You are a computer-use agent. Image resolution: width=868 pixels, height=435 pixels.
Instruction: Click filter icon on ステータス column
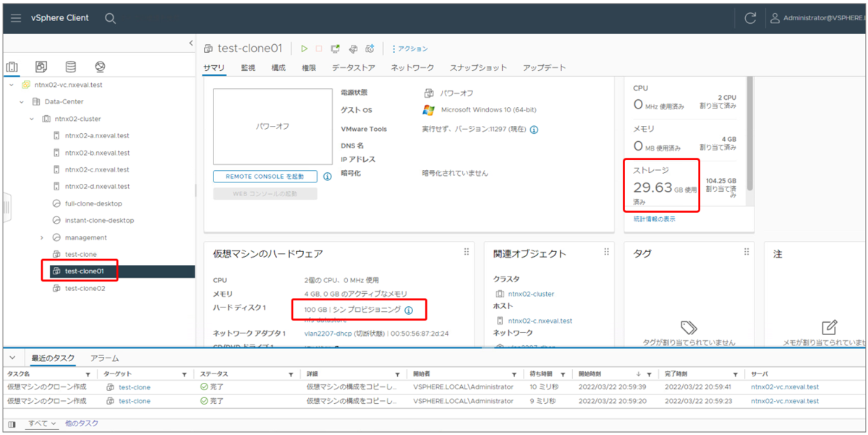point(291,375)
